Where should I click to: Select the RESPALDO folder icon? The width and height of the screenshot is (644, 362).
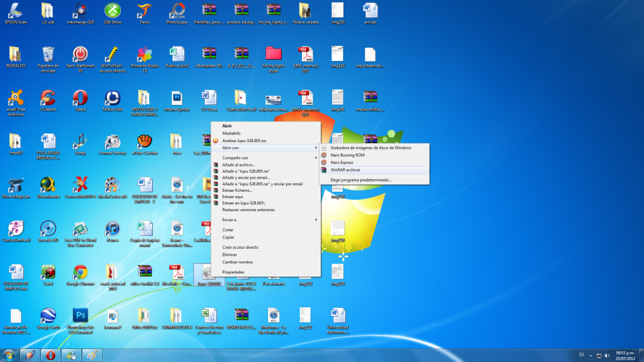coord(16,57)
